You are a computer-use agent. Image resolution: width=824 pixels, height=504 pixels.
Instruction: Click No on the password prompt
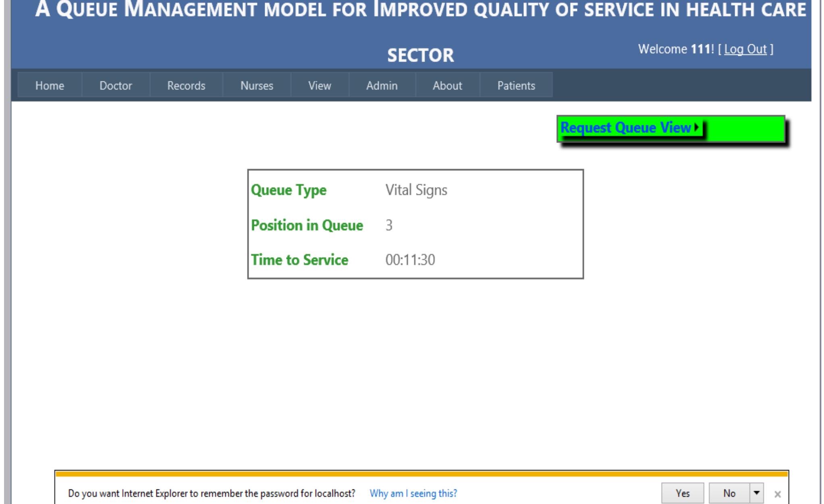[x=729, y=493]
